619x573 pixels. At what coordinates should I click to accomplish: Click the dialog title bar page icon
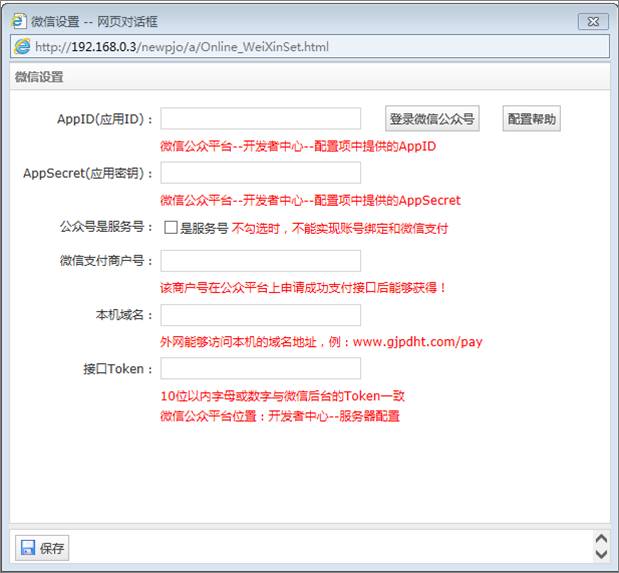[19, 21]
